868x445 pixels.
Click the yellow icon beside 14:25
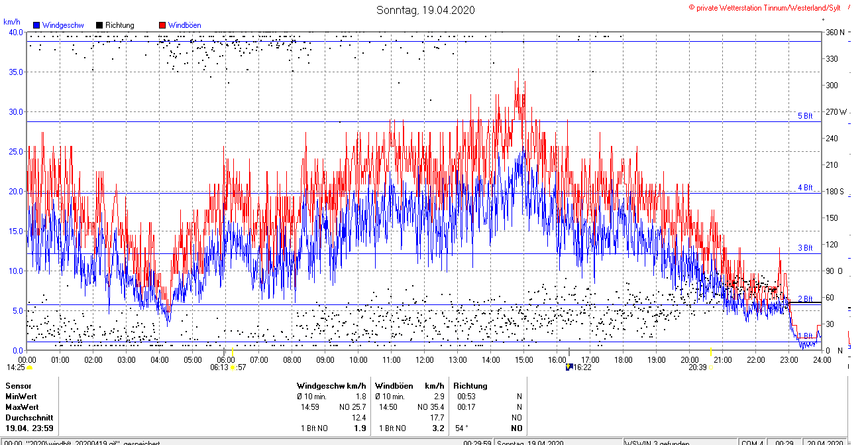(29, 367)
